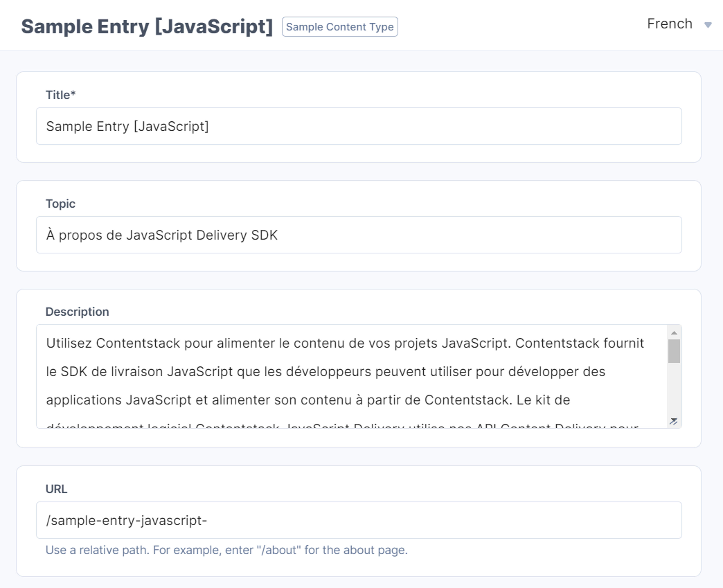Screen dimensions: 723x588
Task: Click the Sample Entry [JavaScript] page heading
Action: coord(147,26)
